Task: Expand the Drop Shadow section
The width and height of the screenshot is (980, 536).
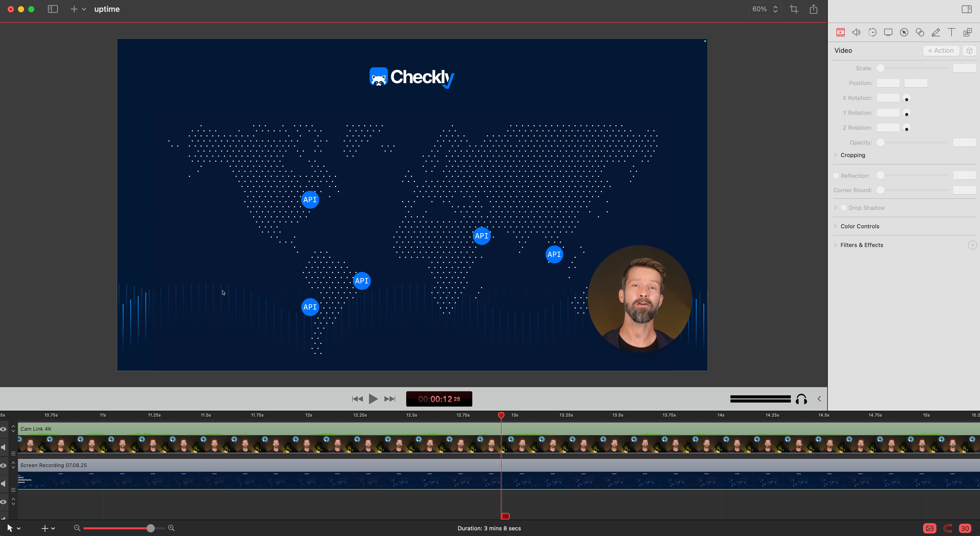Action: 835,208
